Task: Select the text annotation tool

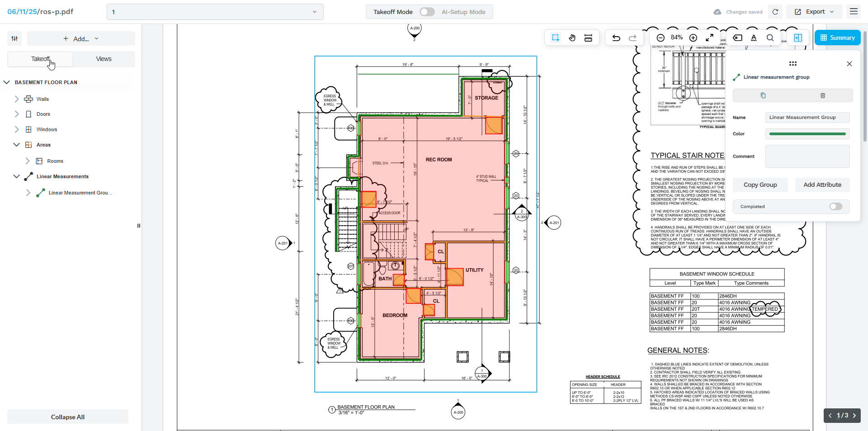Action: (754, 38)
